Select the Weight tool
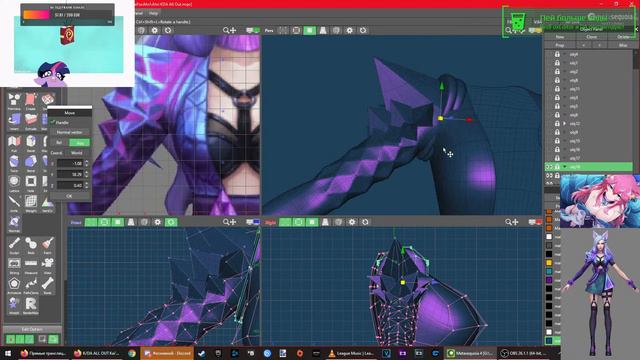This screenshot has height=360, width=640. coord(31,203)
